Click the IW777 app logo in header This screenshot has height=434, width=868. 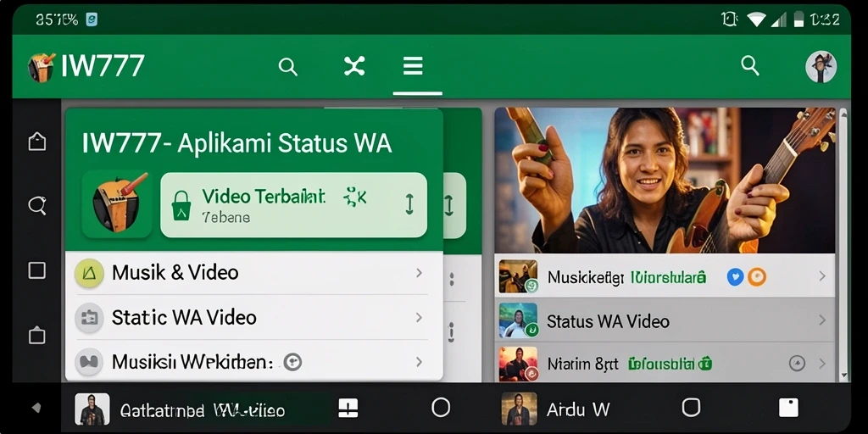point(42,67)
